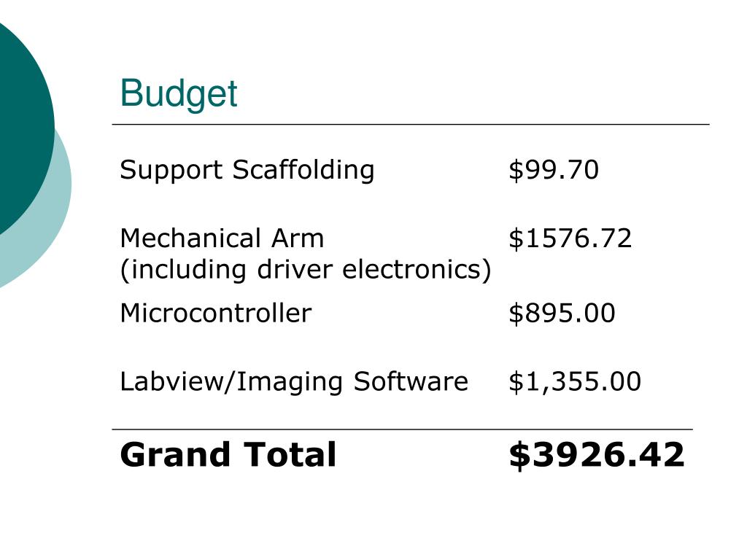Click the $1576.72 price
This screenshot has width=747, height=560.
pos(570,238)
